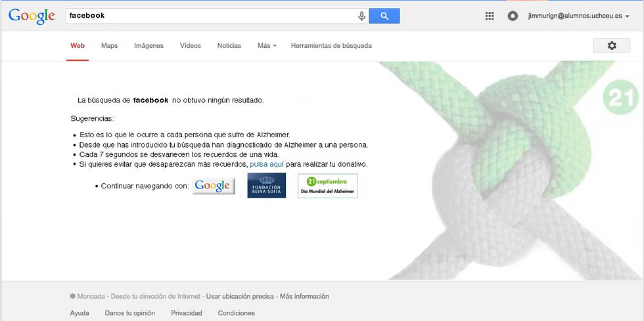Click the Google logo in the header

tap(32, 16)
